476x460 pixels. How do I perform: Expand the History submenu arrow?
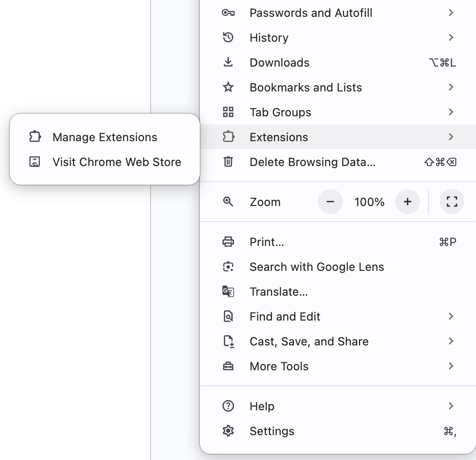[x=451, y=38]
